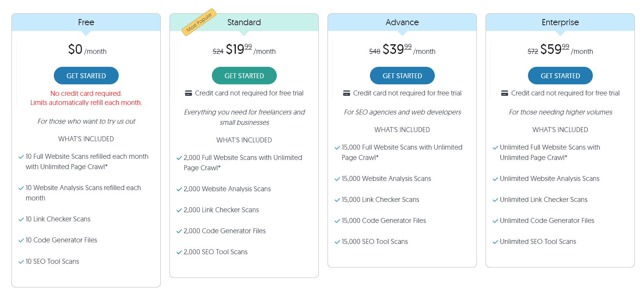Click the credit card icon under Enterprise plan
This screenshot has height=292, width=644.
coord(504,93)
